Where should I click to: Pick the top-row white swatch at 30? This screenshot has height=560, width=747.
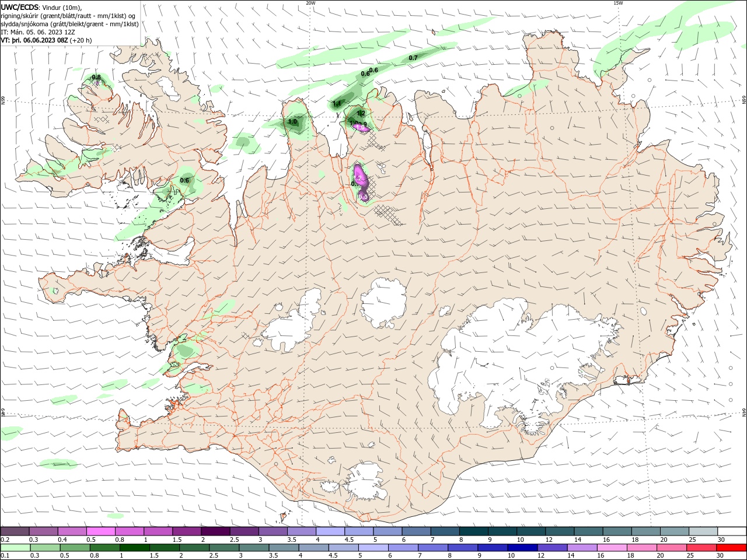pyautogui.click(x=731, y=531)
